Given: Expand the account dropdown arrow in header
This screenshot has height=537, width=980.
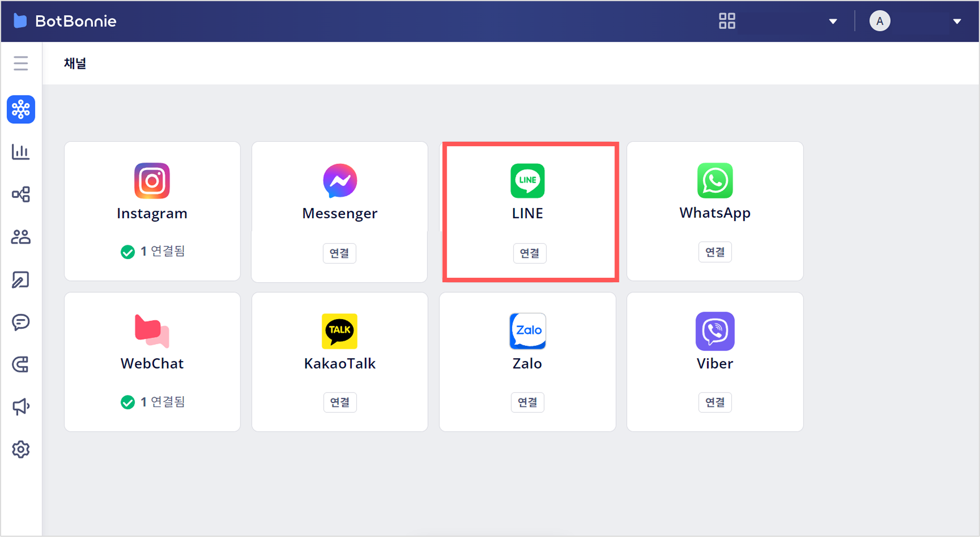Looking at the screenshot, I should pos(957,21).
